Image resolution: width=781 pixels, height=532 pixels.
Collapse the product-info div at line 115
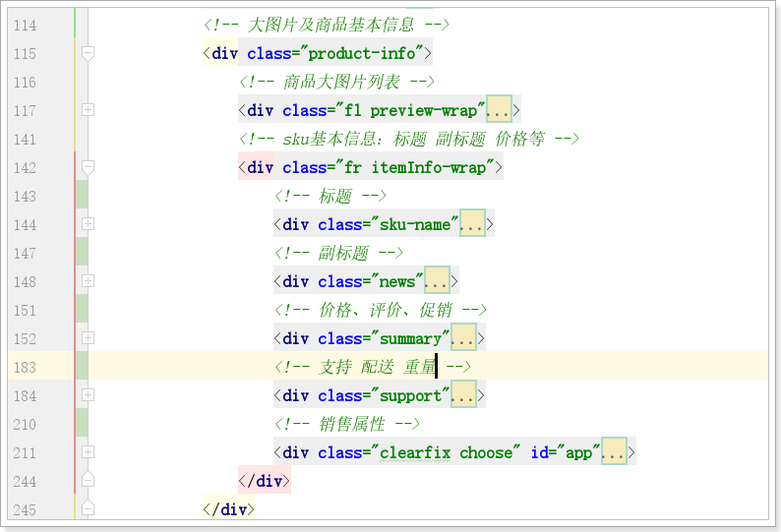[88, 53]
